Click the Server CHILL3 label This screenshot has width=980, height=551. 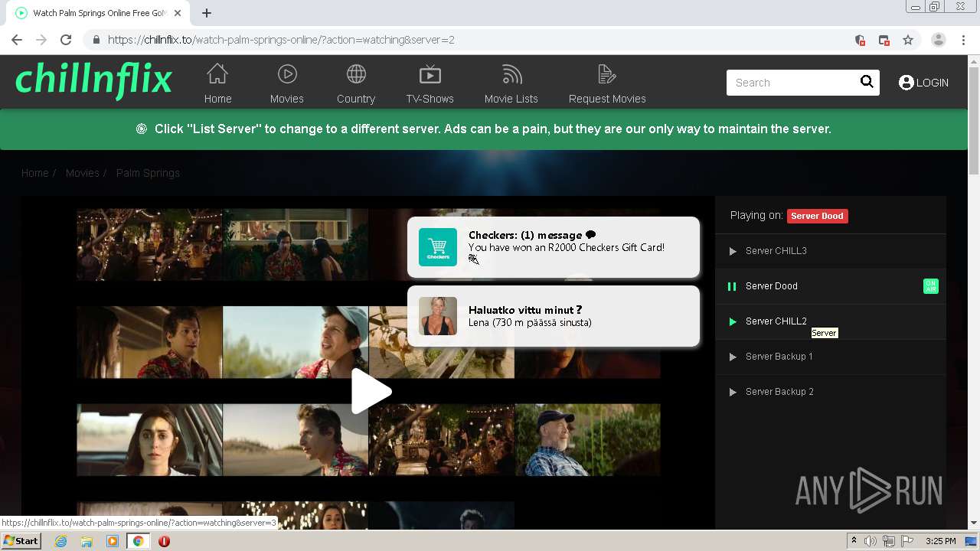point(776,251)
